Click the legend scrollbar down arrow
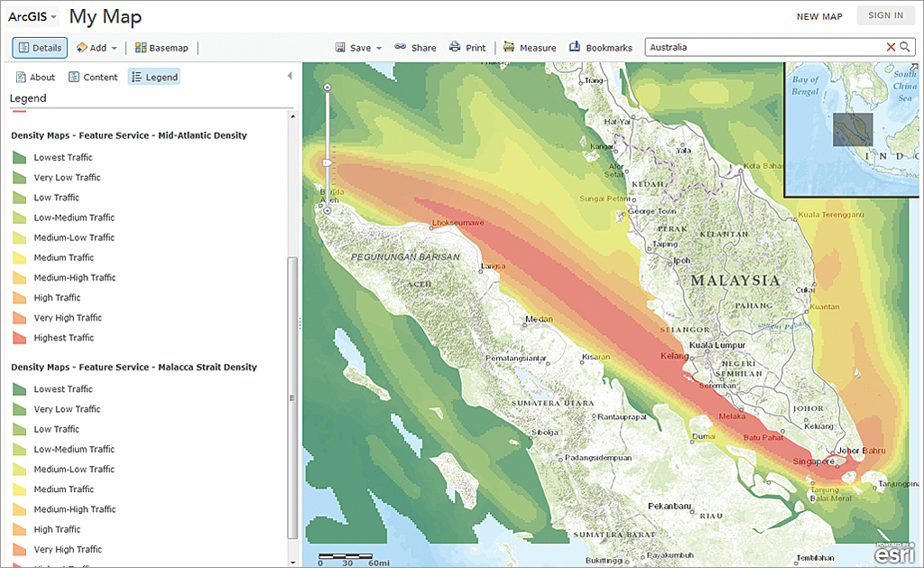The width and height of the screenshot is (924, 568). (293, 563)
